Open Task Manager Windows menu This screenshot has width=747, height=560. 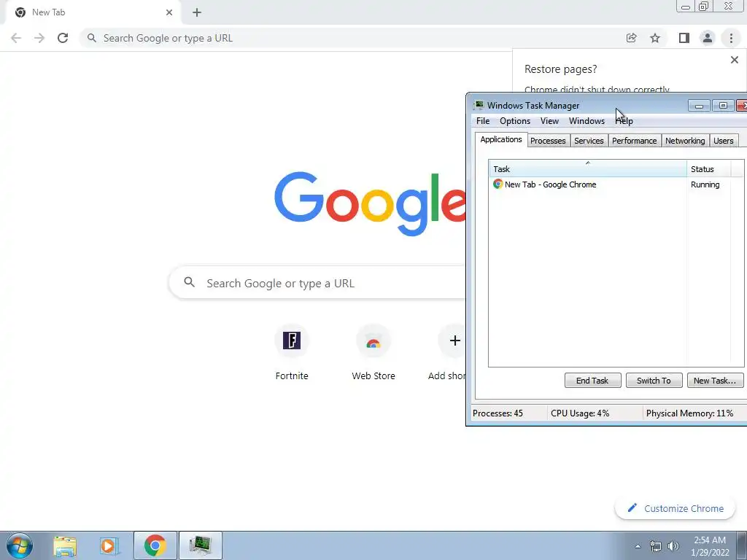587,121
